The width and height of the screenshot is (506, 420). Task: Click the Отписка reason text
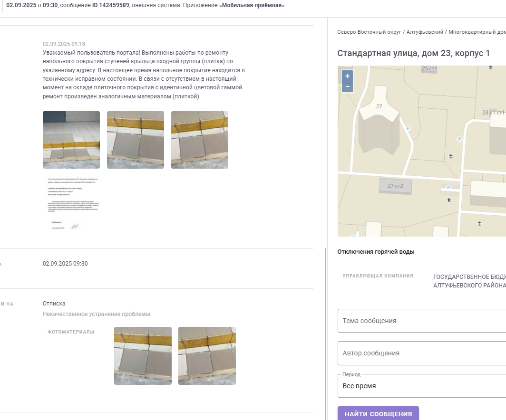[54, 304]
